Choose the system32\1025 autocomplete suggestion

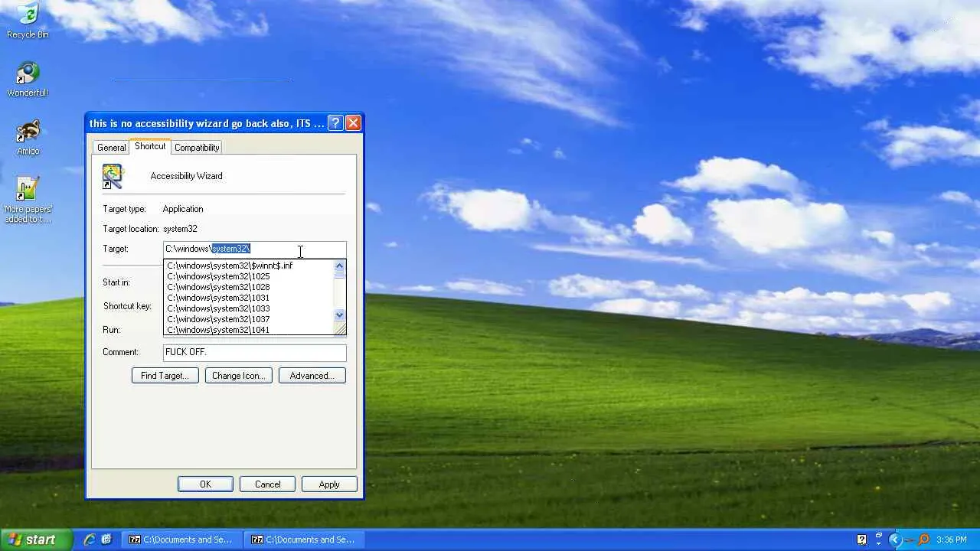(x=250, y=276)
